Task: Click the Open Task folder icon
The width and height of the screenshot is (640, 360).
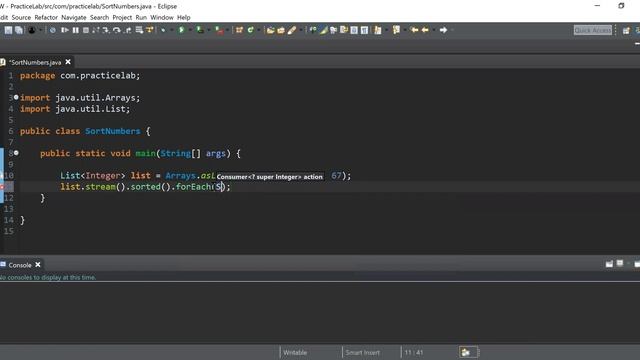Action: (x=281, y=30)
